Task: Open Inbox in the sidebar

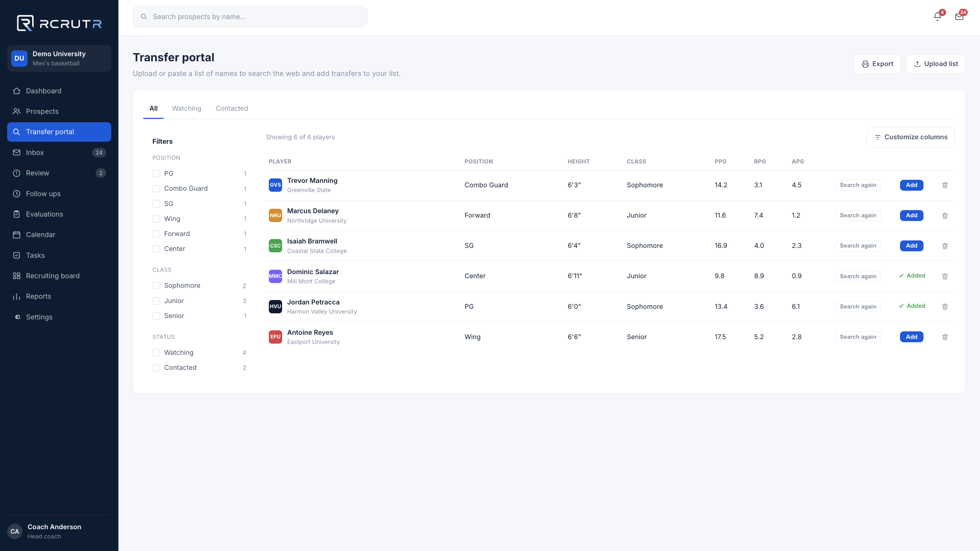Action: point(59,152)
